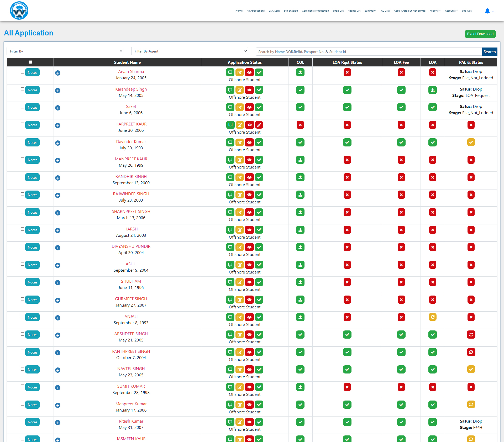Focus the search by name input field

[369, 52]
